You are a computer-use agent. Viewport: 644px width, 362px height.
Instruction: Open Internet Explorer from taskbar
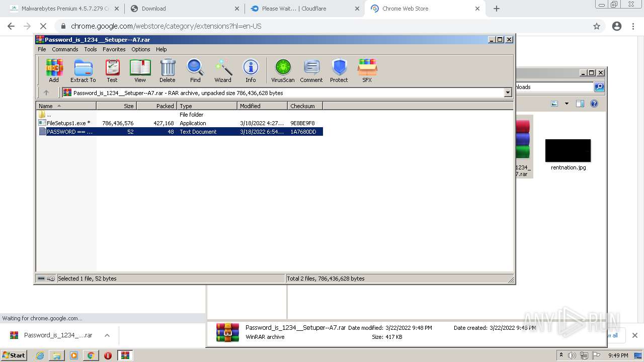click(x=40, y=355)
